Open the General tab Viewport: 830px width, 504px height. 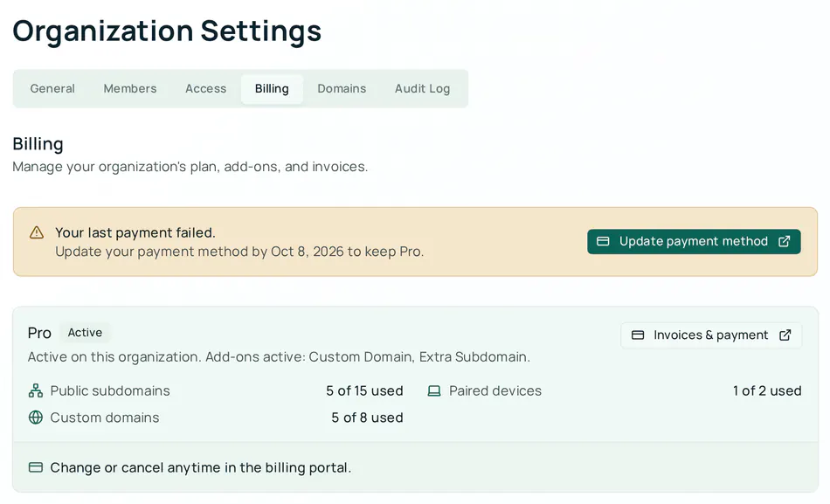pos(52,88)
